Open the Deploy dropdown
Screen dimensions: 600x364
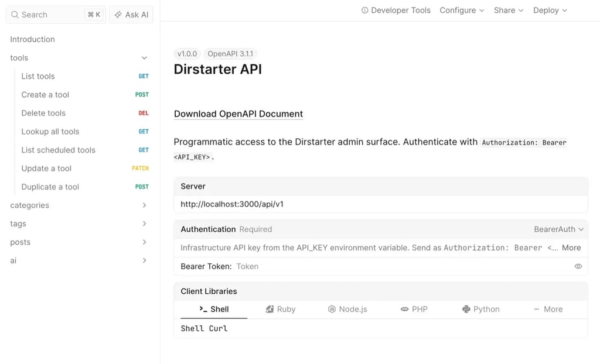point(550,11)
